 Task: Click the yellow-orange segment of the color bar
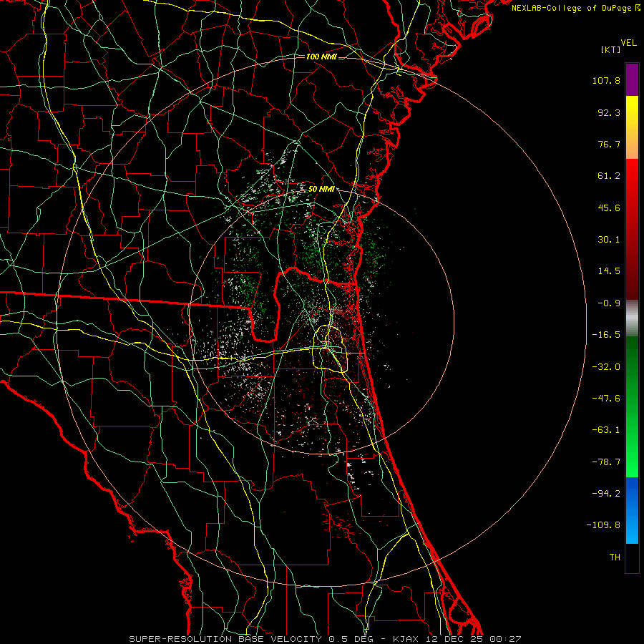click(x=632, y=127)
